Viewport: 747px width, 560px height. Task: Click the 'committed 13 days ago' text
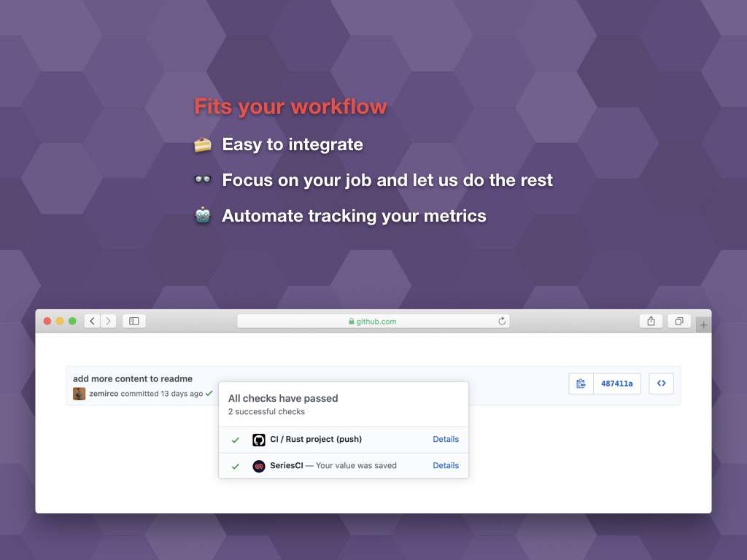coord(162,394)
